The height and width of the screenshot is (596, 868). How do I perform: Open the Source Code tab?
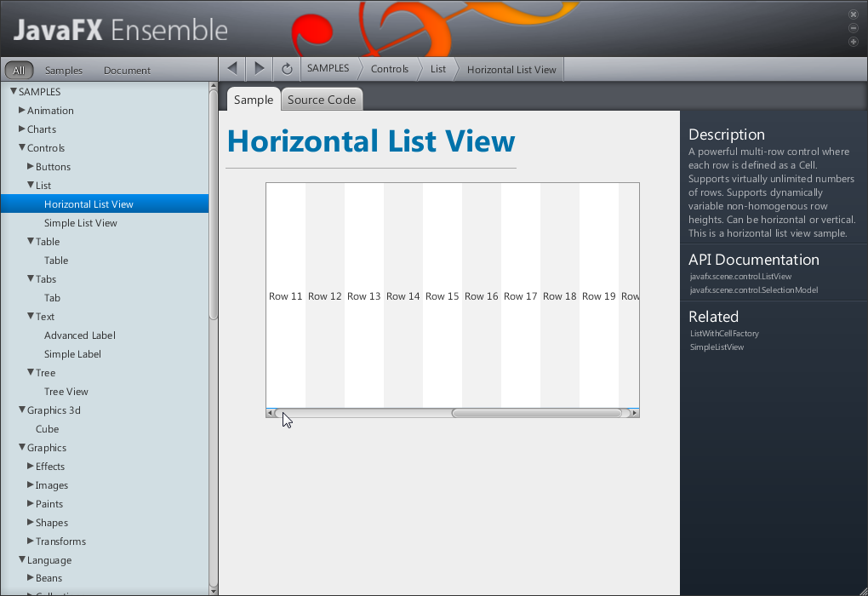coord(322,100)
